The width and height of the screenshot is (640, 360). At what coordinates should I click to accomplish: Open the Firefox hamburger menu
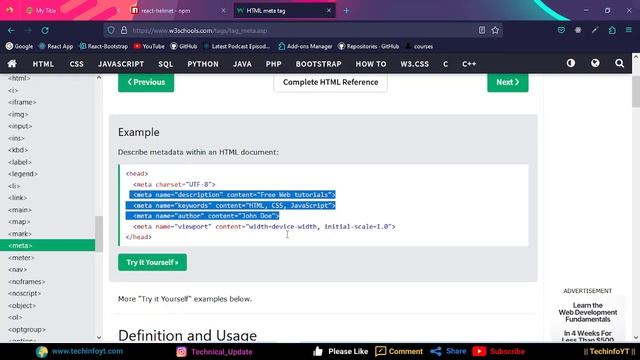[629, 30]
